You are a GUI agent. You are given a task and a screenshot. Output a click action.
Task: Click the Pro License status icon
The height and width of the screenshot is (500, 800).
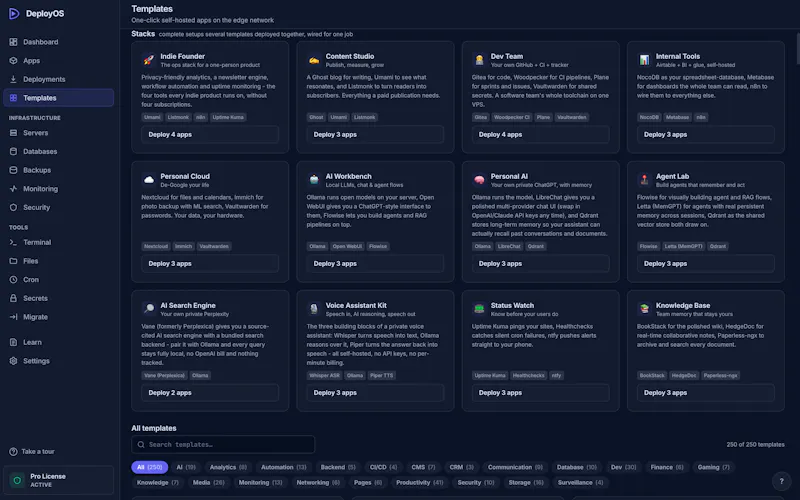click(17, 480)
